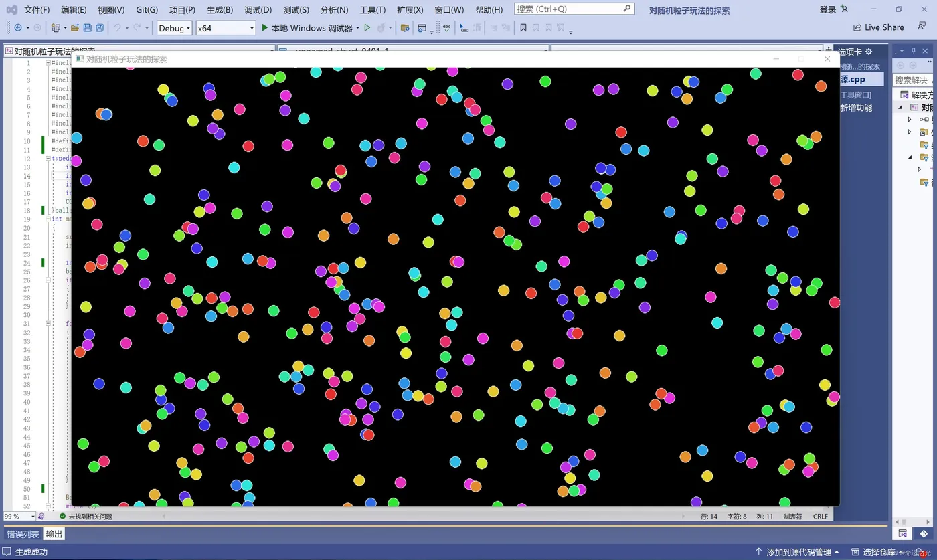Open the 生成(B) menu
The height and width of the screenshot is (560, 937).
point(220,10)
